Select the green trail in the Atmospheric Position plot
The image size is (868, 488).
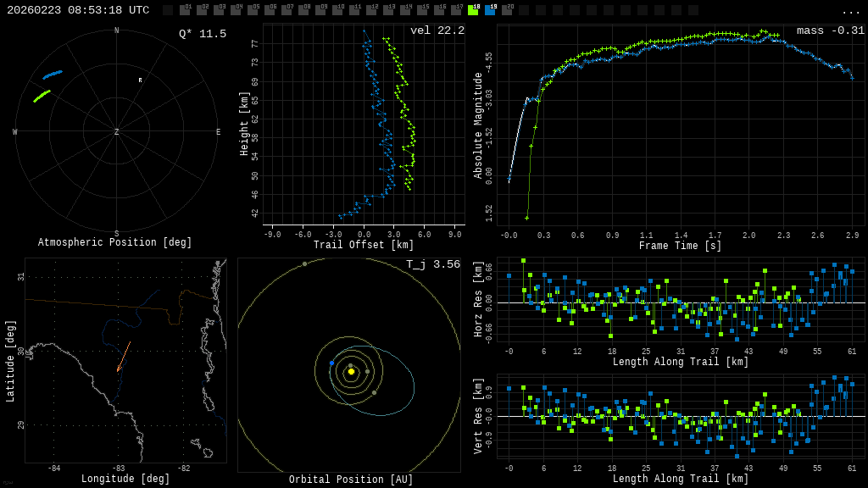pyautogui.click(x=42, y=96)
